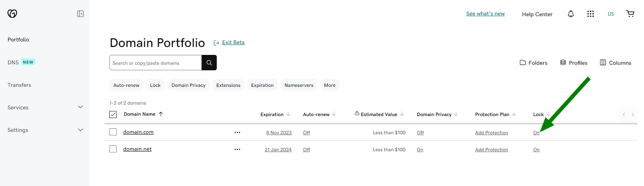Click the Exit Beta link

coord(233,43)
